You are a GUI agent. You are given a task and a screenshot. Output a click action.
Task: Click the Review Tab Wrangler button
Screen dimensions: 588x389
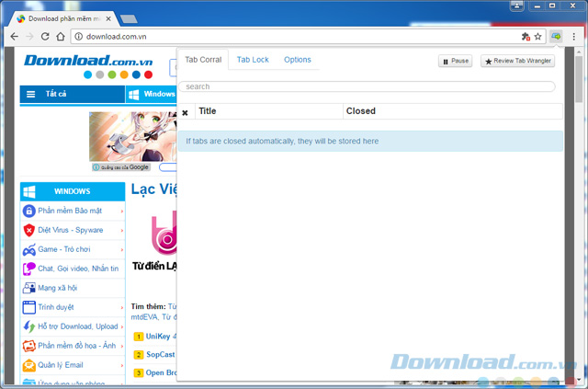coord(517,62)
